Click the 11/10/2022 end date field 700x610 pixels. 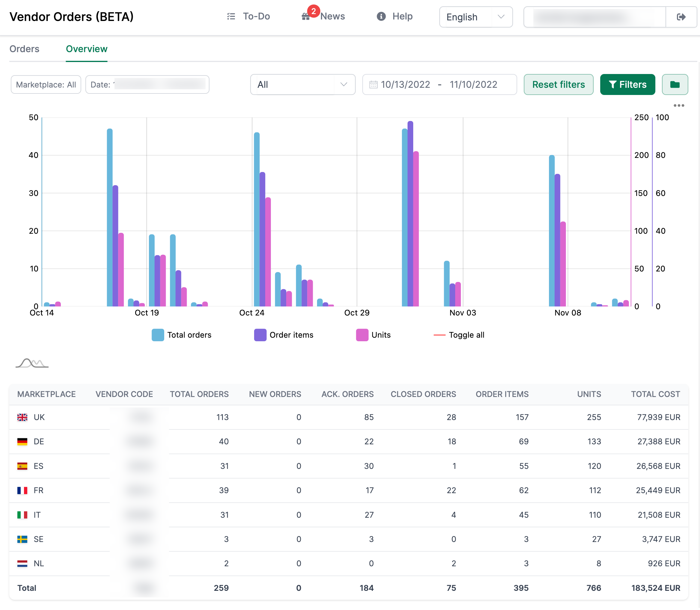click(473, 84)
